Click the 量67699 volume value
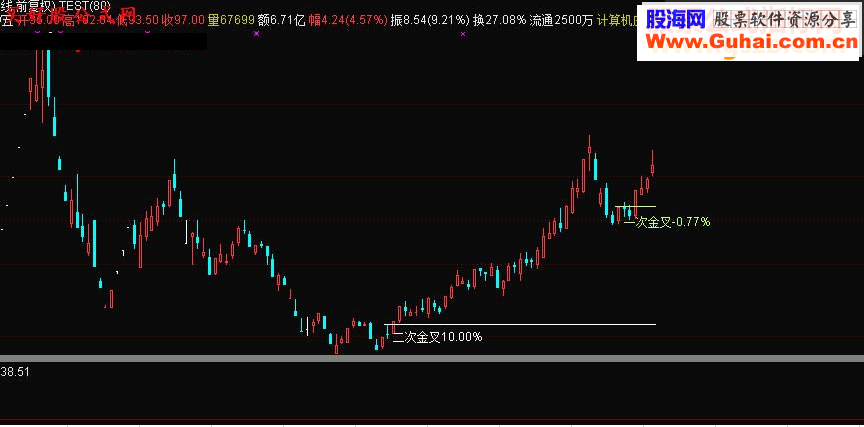Image resolution: width=864 pixels, height=427 pixels. tap(231, 20)
